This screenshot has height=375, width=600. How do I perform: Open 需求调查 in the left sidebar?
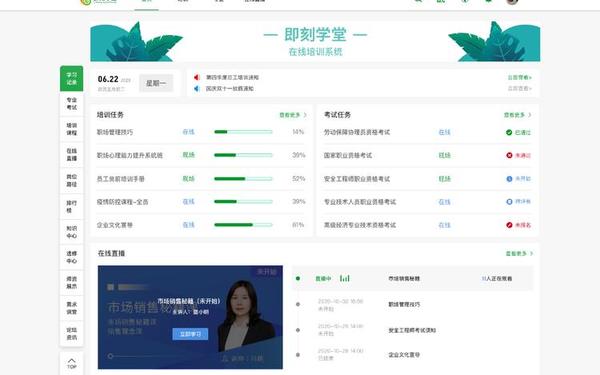coord(72,308)
